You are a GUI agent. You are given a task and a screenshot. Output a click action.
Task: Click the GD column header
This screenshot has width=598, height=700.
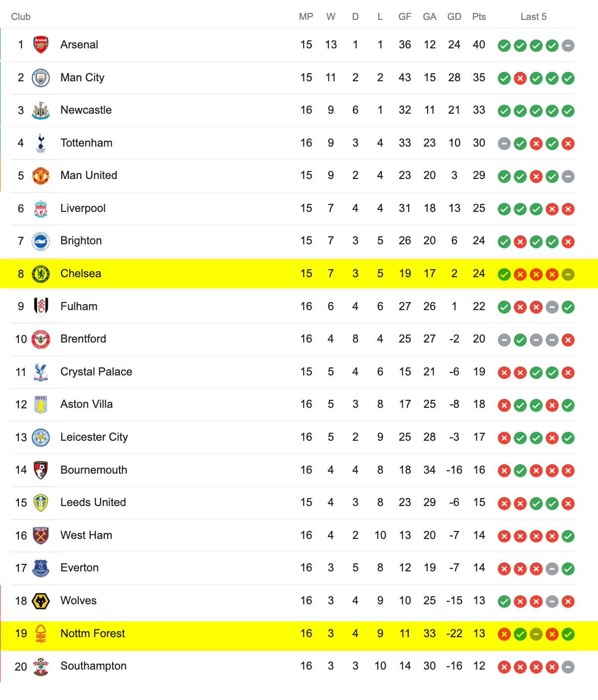pyautogui.click(x=454, y=16)
